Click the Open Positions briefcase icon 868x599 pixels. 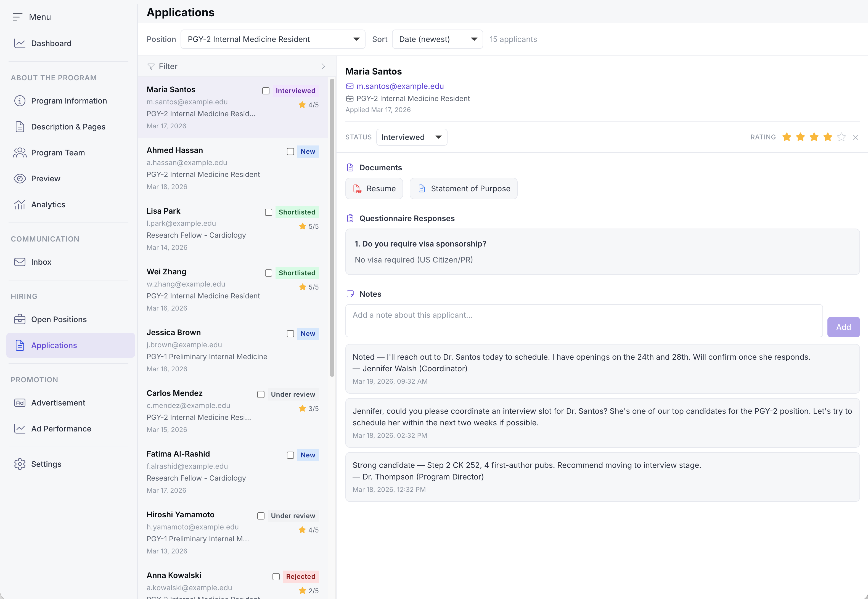tap(20, 319)
